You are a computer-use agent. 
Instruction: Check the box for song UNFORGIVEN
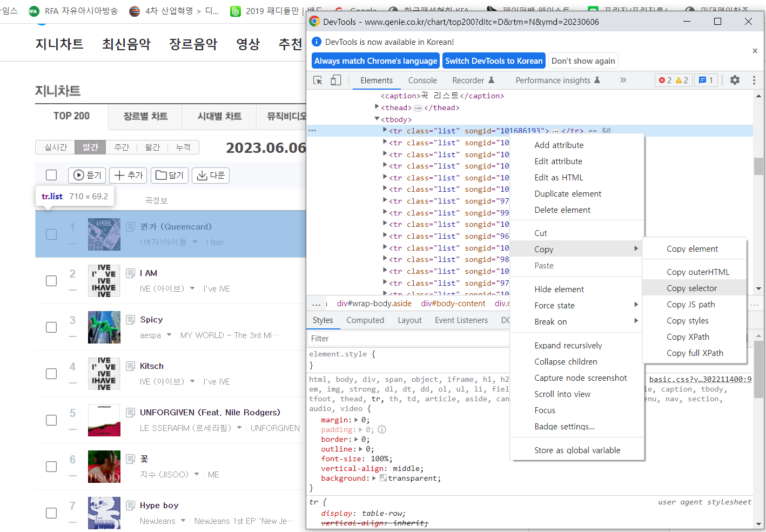51,420
